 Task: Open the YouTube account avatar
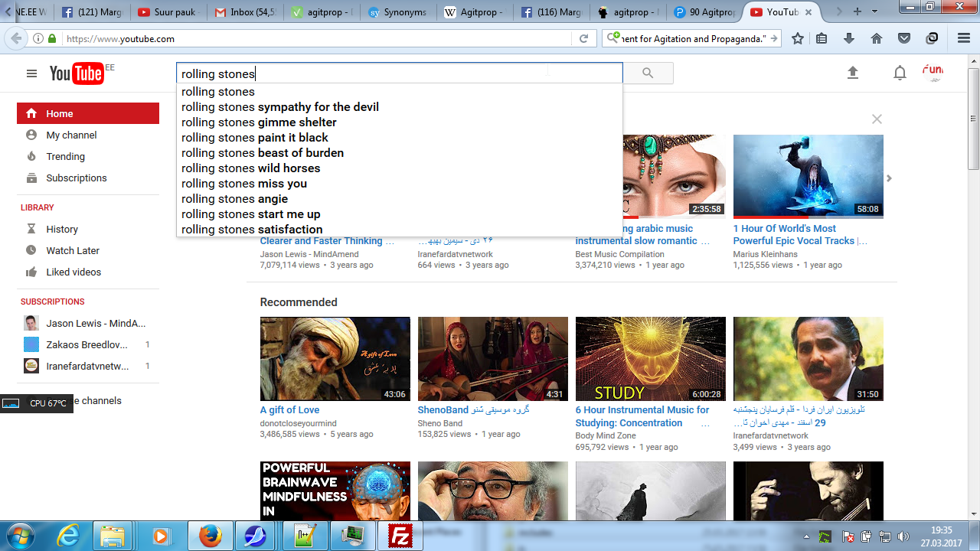[933, 73]
